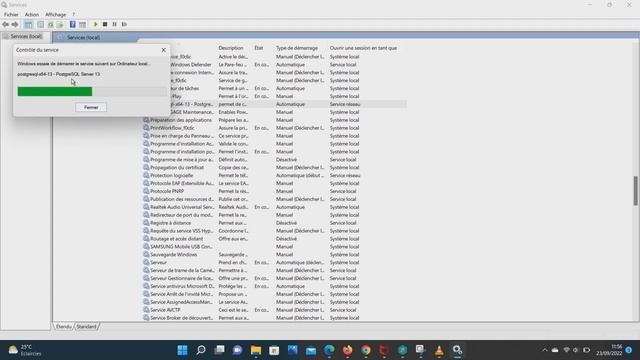Click the export list toolbar icon
640x360 pixels.
[x=60, y=24]
